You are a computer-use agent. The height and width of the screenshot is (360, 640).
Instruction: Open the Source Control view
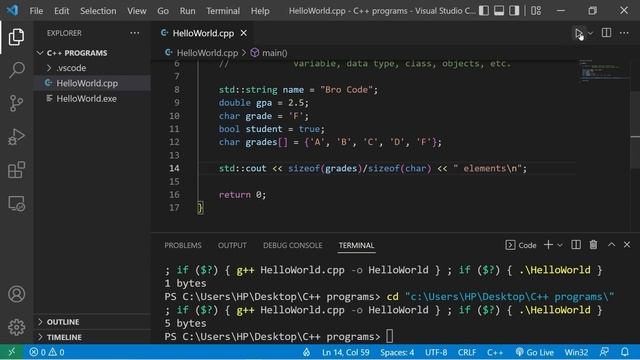tap(16, 103)
